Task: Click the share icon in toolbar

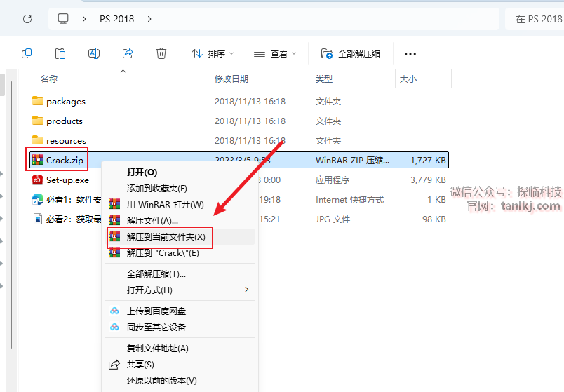Action: [x=128, y=53]
